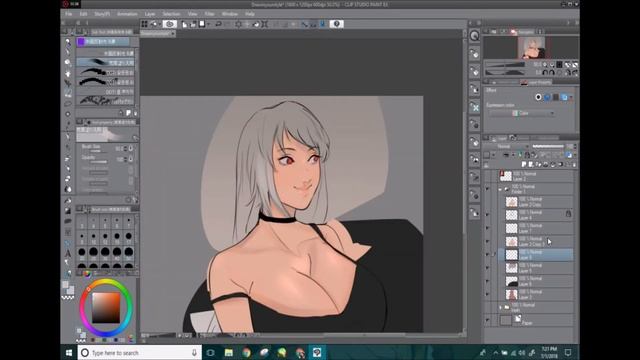
Task: Toggle visibility of the Paper layer
Action: 487,320
